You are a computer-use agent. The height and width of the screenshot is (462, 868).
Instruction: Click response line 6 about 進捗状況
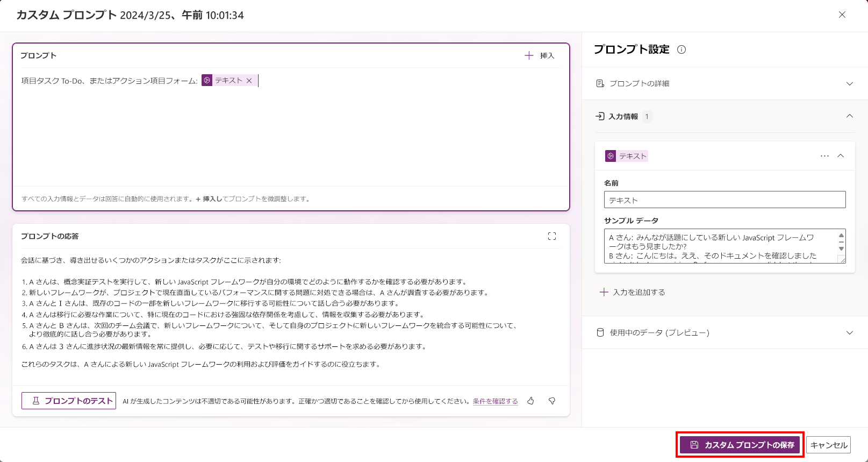(x=224, y=346)
